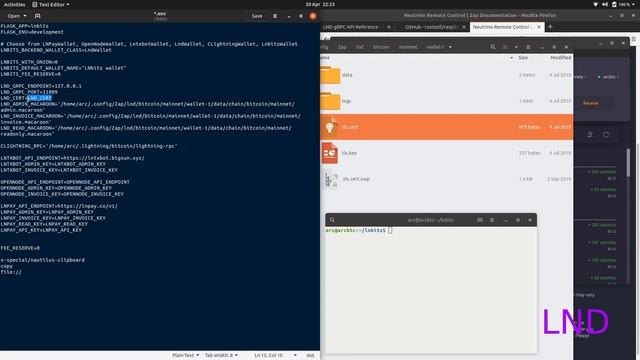Click the volume icon in top bar
Screen dimensions: 640x360
(x=604, y=4)
